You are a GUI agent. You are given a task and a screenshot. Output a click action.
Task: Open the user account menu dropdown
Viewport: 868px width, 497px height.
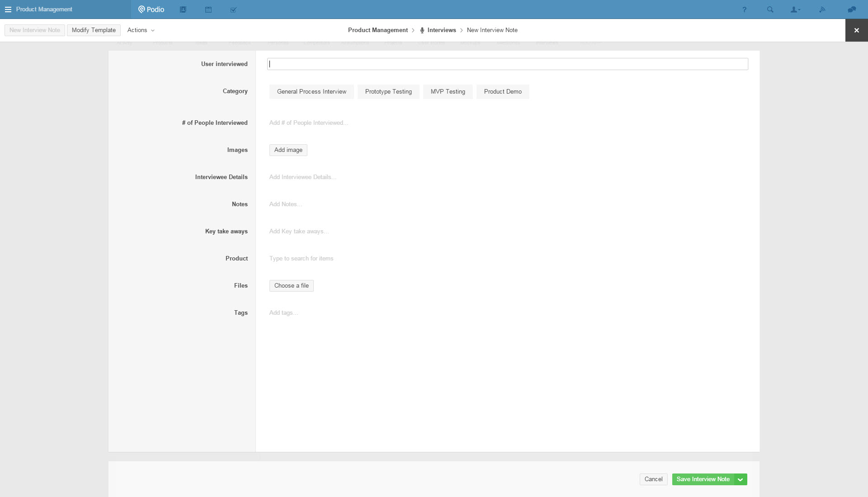pyautogui.click(x=795, y=9)
